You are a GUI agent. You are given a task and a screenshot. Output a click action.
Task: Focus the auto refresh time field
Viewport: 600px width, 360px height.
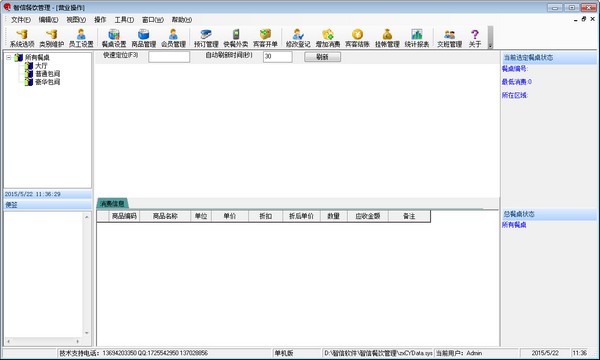click(x=277, y=57)
